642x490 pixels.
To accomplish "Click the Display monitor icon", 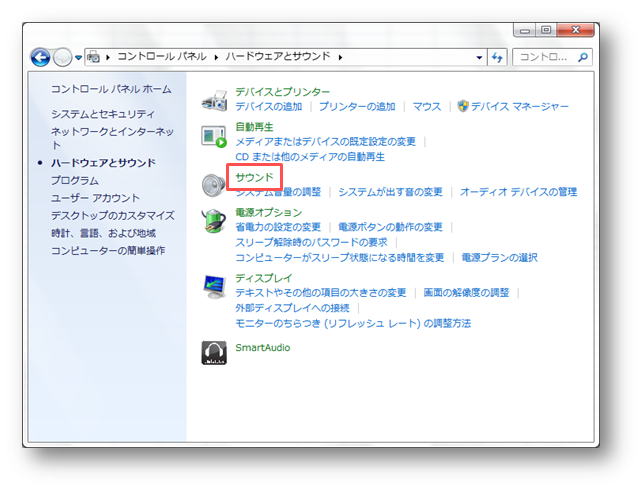I will pyautogui.click(x=214, y=287).
